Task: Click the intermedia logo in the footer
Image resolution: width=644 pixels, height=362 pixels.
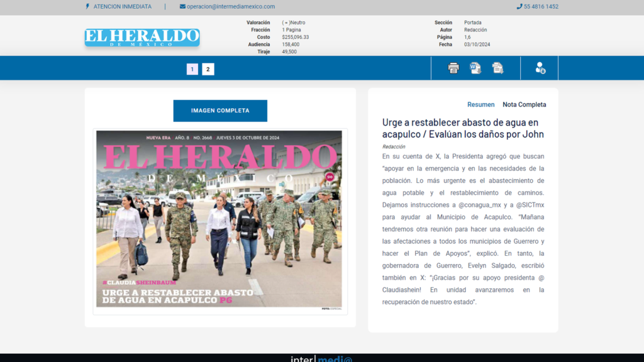Action: click(x=321, y=358)
